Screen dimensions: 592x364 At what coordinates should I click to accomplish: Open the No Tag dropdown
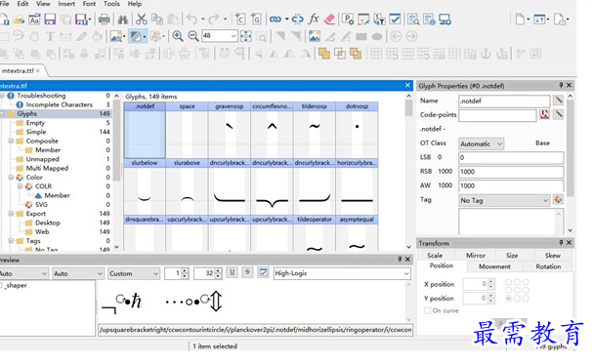pyautogui.click(x=504, y=200)
